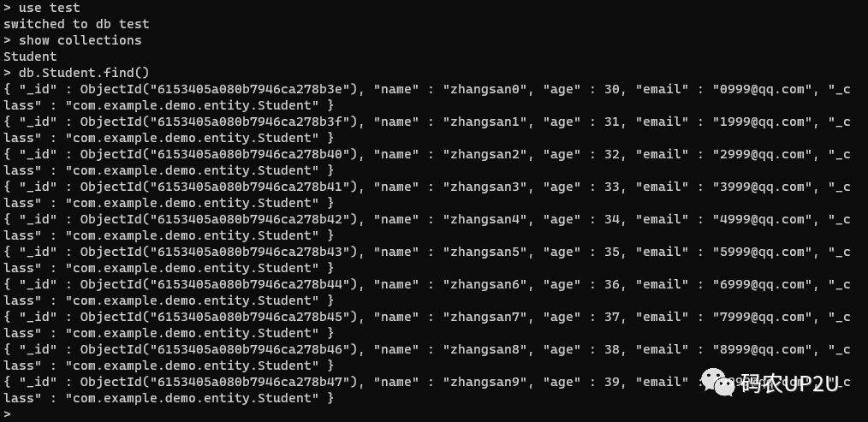Click the 'use test' command line
The image size is (868, 422).
coord(42,8)
